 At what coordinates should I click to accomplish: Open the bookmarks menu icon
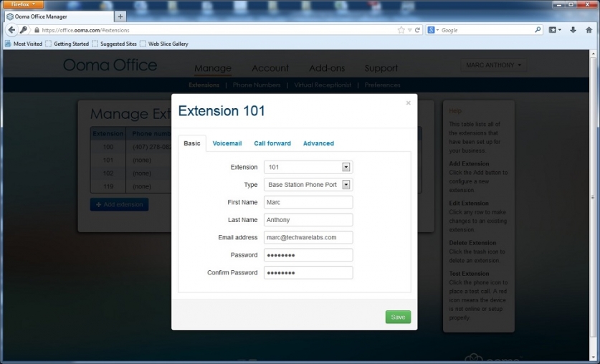(x=554, y=30)
